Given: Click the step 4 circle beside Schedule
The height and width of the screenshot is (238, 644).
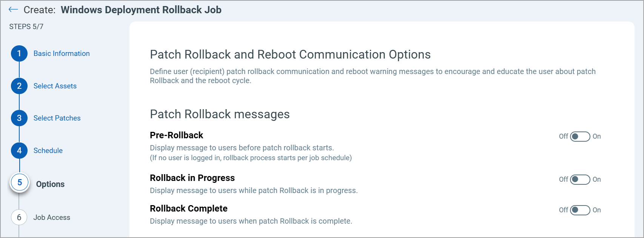Looking at the screenshot, I should [x=19, y=150].
